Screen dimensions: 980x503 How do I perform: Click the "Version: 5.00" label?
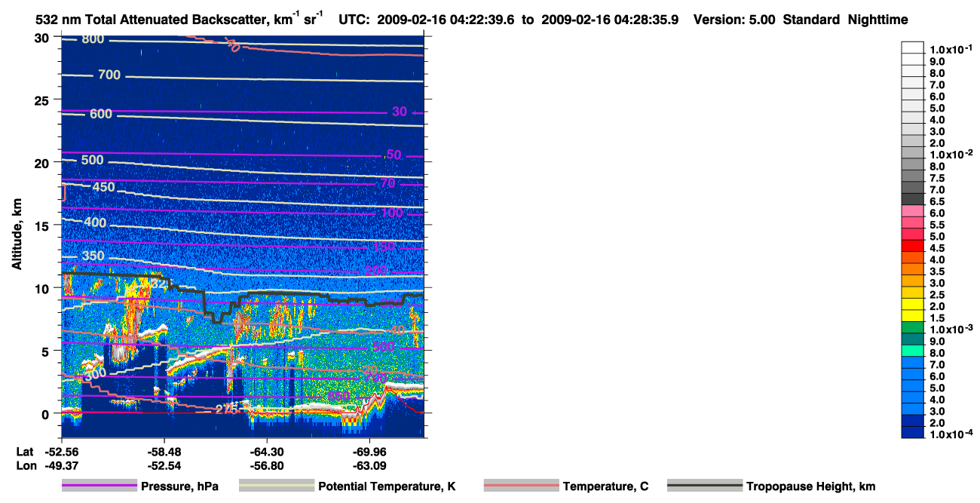pyautogui.click(x=734, y=20)
